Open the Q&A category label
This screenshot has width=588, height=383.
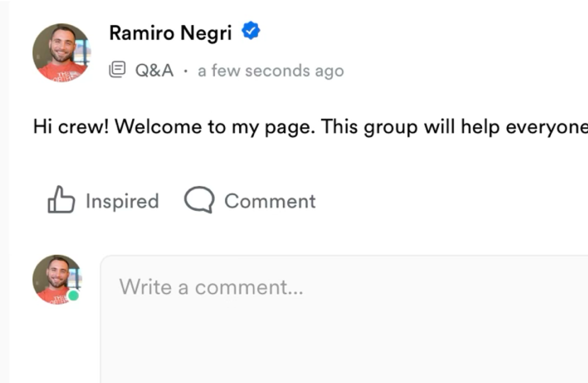click(154, 71)
